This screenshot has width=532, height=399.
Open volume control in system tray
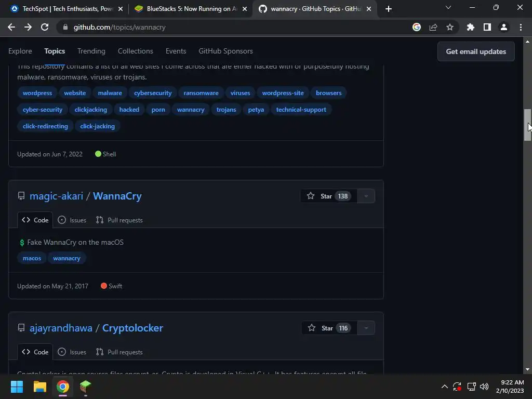pos(484,387)
